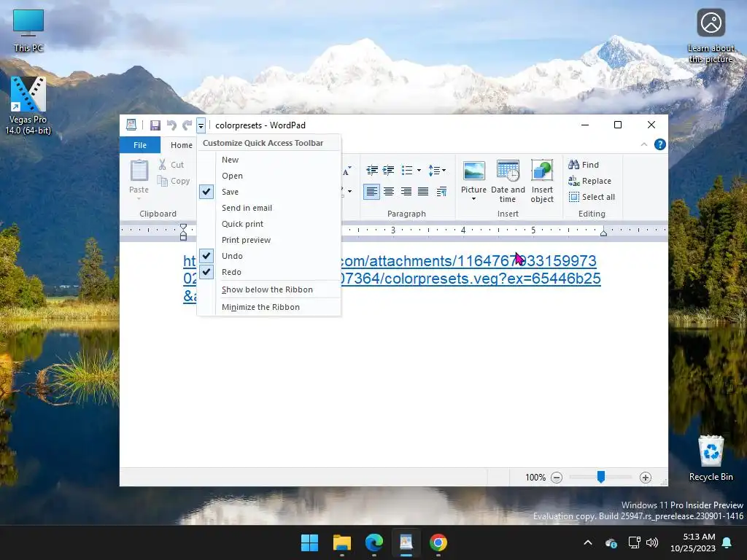Insert Date and time
Screen dimensions: 747x560
point(508,181)
